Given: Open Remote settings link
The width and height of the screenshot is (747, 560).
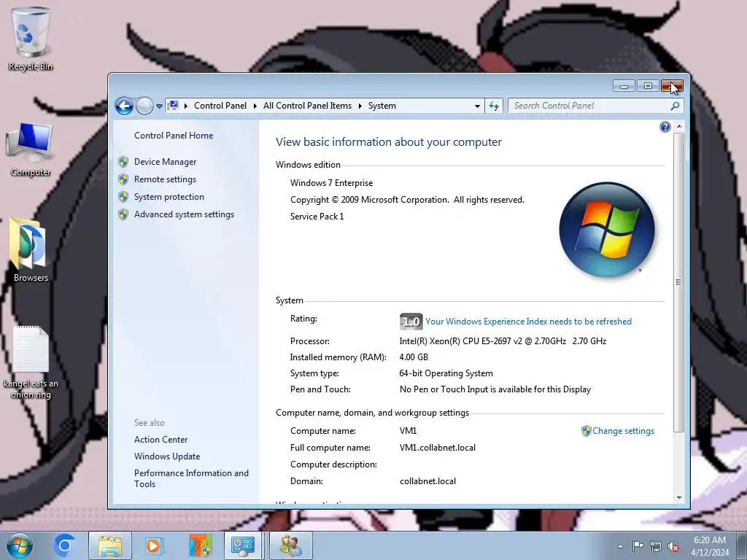Looking at the screenshot, I should 165,179.
